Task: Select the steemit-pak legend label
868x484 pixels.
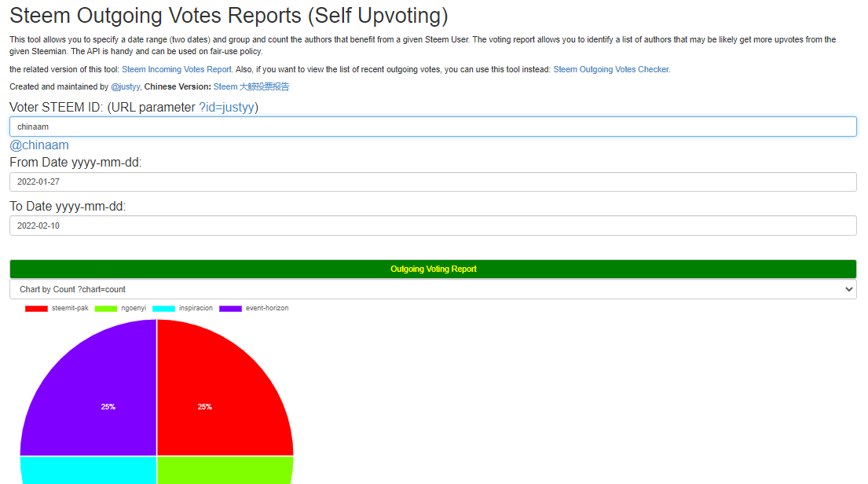Action: coord(70,308)
